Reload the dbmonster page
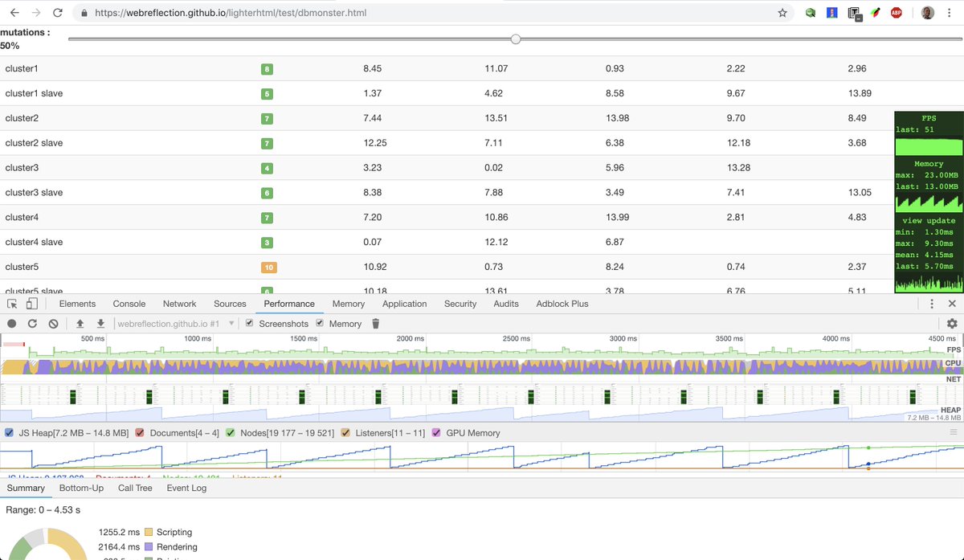This screenshot has height=560, width=964. coord(57,13)
